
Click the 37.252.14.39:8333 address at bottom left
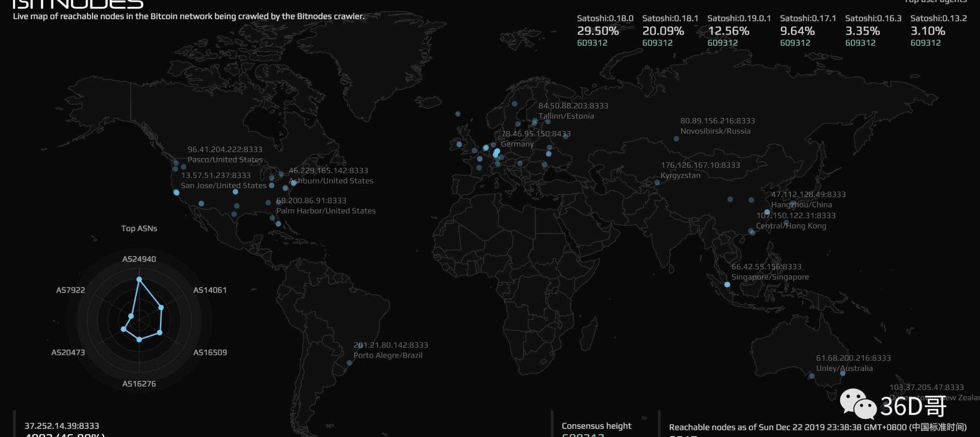tap(62, 426)
